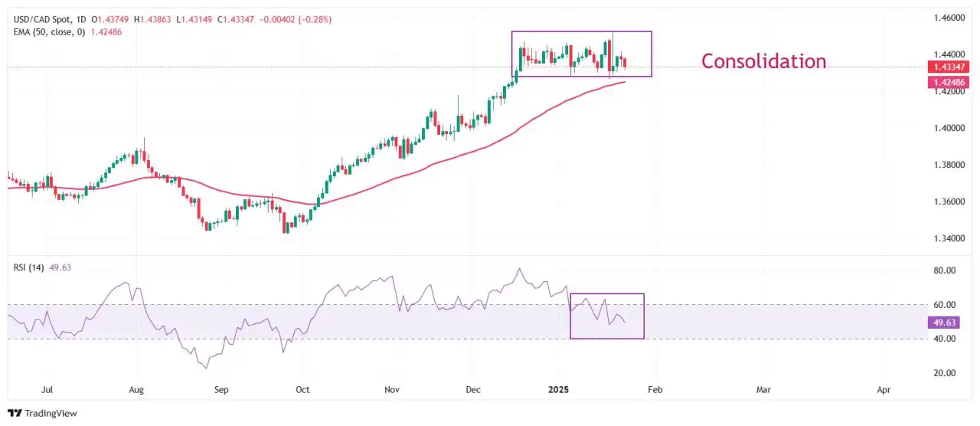Click the RSI (14) indicator label

[30, 267]
